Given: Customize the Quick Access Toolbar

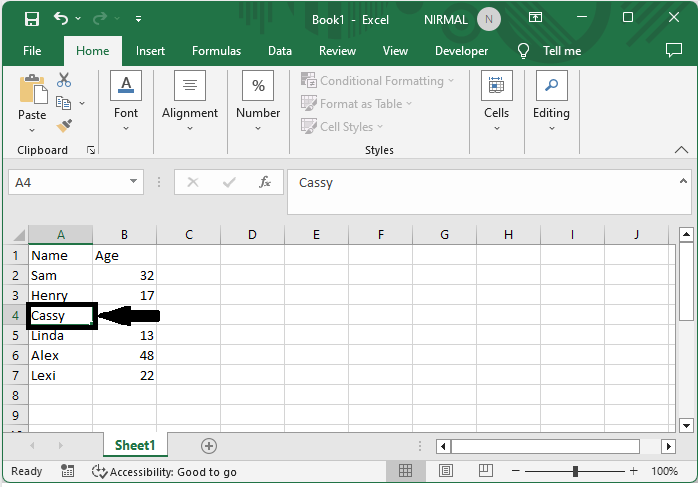Looking at the screenshot, I should click(x=138, y=19).
